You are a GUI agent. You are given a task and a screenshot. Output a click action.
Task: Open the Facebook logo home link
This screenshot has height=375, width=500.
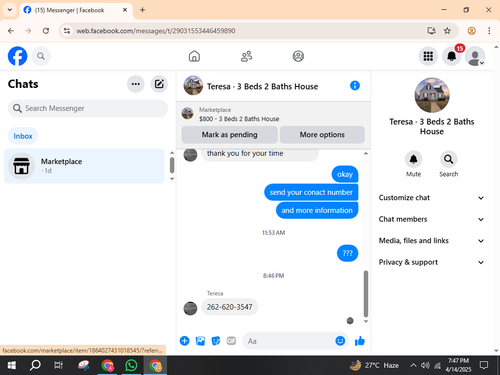pyautogui.click(x=17, y=56)
